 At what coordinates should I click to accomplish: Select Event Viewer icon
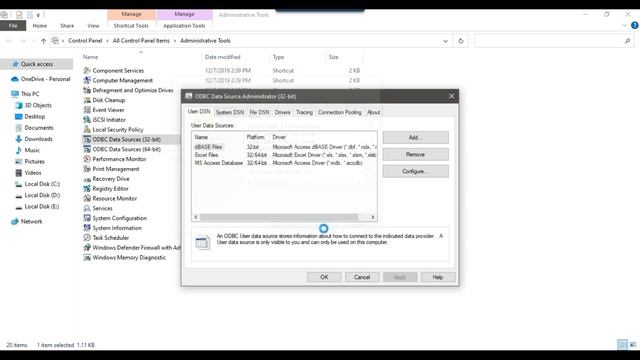click(87, 109)
